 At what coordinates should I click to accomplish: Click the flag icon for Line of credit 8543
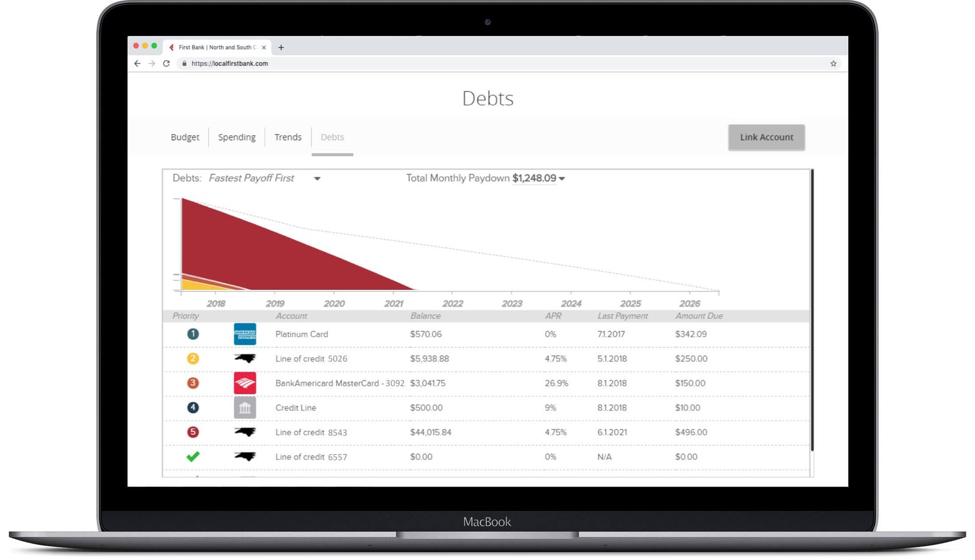click(x=244, y=431)
